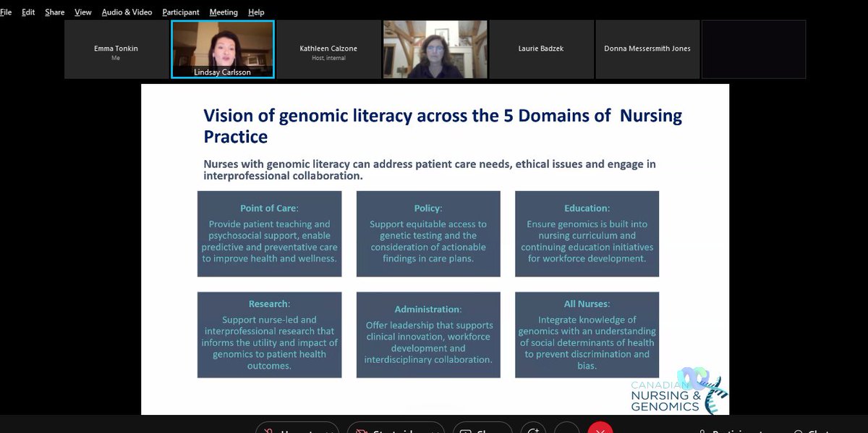Screen dimensions: 868x433
Task: Click the slide title 'Vision of genomic literacy'
Action: [x=442, y=125]
